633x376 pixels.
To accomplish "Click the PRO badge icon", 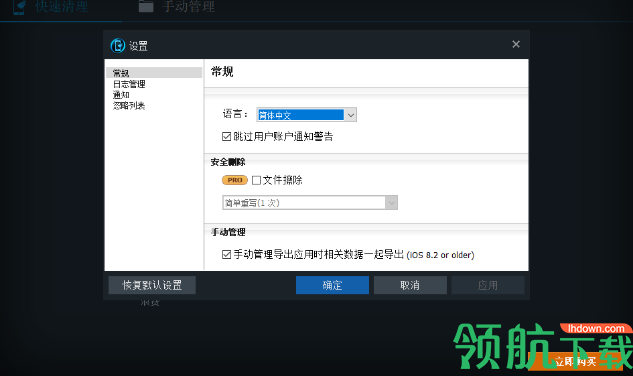I will tap(235, 180).
